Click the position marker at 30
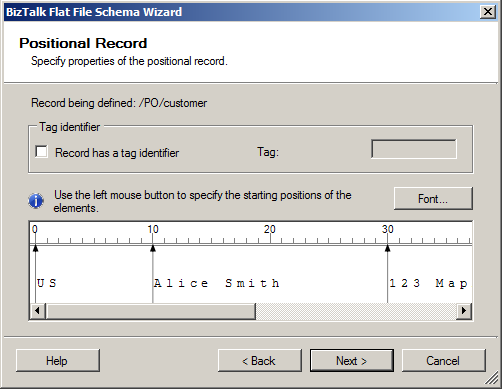 (x=387, y=248)
